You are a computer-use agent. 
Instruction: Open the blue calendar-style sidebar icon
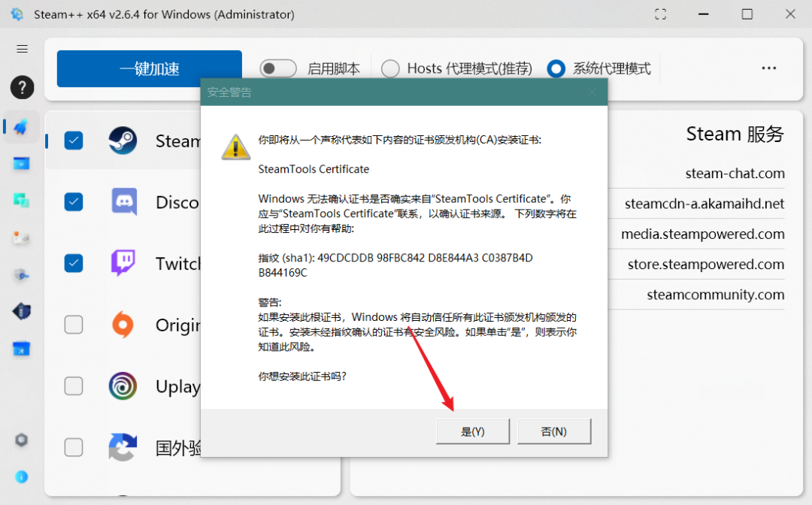21,349
